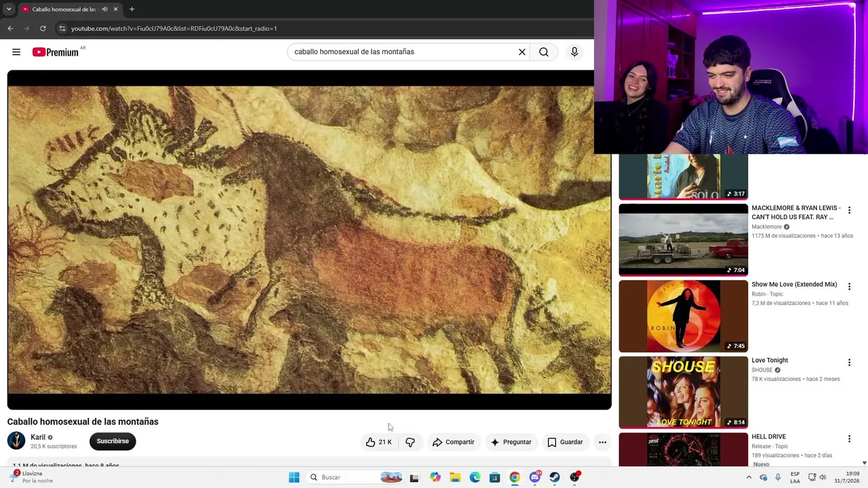The height and width of the screenshot is (488, 868).
Task: Click the cave painting video player
Action: (x=309, y=239)
